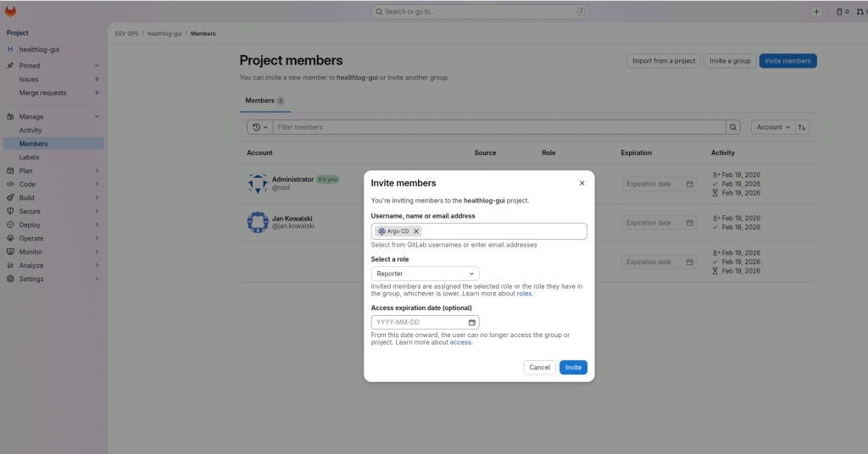Remove the Argo CD token from username field
The image size is (868, 454).
[416, 231]
